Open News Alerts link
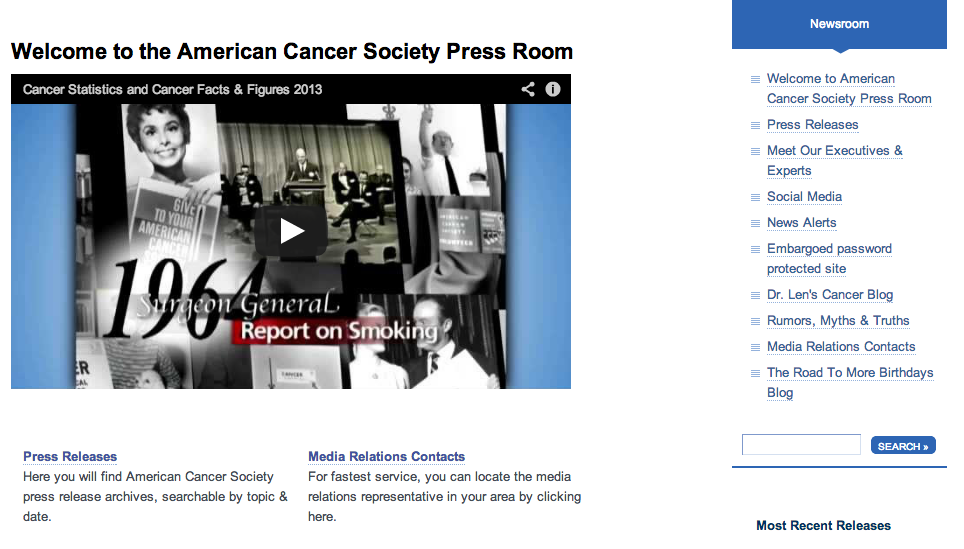The width and height of the screenshot is (964, 549). point(802,223)
